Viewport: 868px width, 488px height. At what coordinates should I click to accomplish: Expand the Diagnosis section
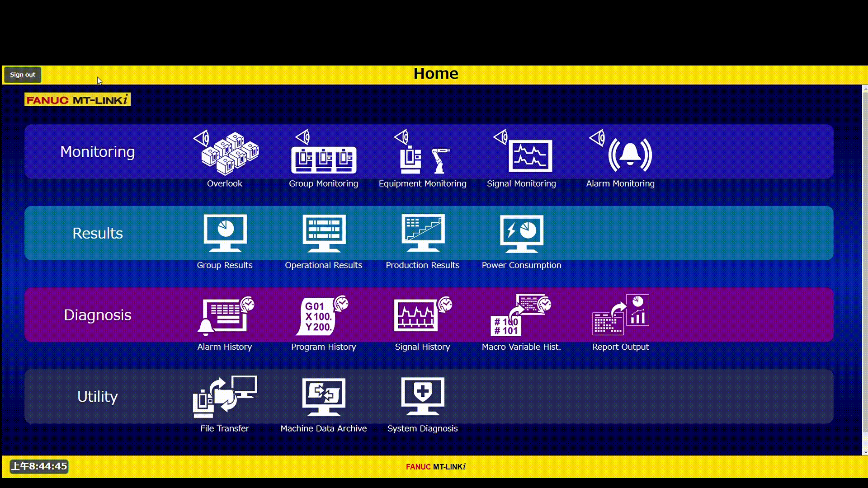tap(97, 314)
